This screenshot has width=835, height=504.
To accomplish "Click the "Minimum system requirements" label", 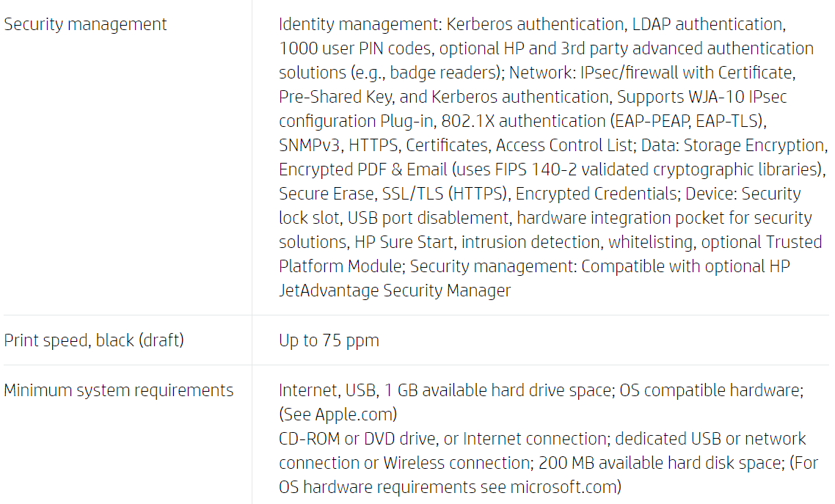I will pos(119,390).
